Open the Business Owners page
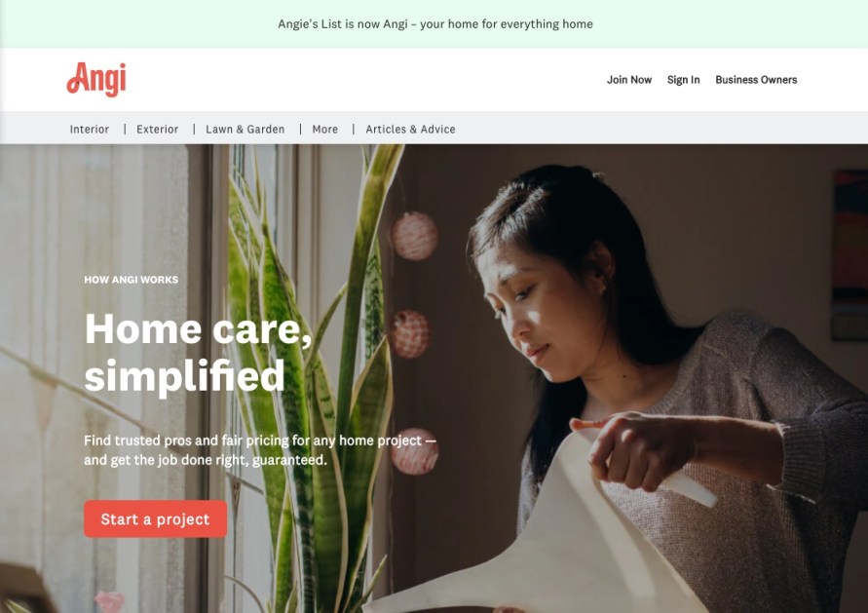868x613 pixels. 756,80
